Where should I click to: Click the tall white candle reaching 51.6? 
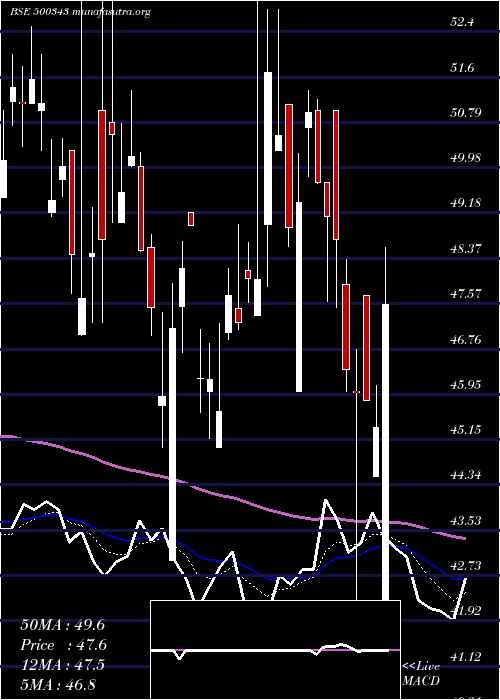click(x=268, y=148)
